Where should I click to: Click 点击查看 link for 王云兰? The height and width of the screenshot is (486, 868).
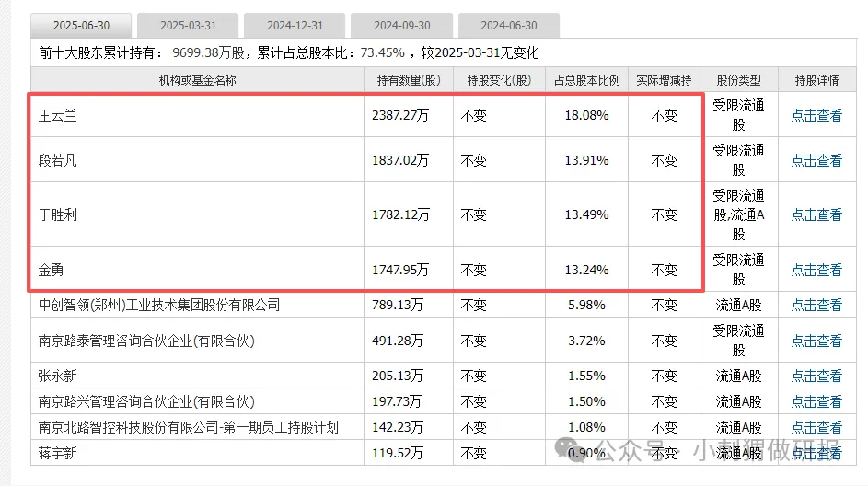point(816,116)
